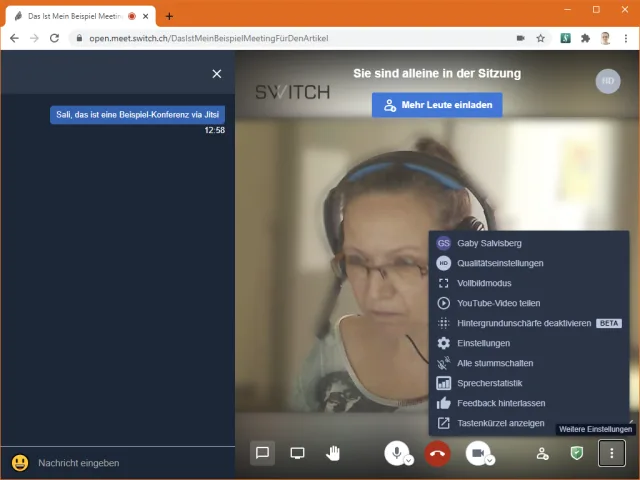Image resolution: width=640 pixels, height=480 pixels.
Task: Click the blur dots icon
Action: click(x=443, y=323)
